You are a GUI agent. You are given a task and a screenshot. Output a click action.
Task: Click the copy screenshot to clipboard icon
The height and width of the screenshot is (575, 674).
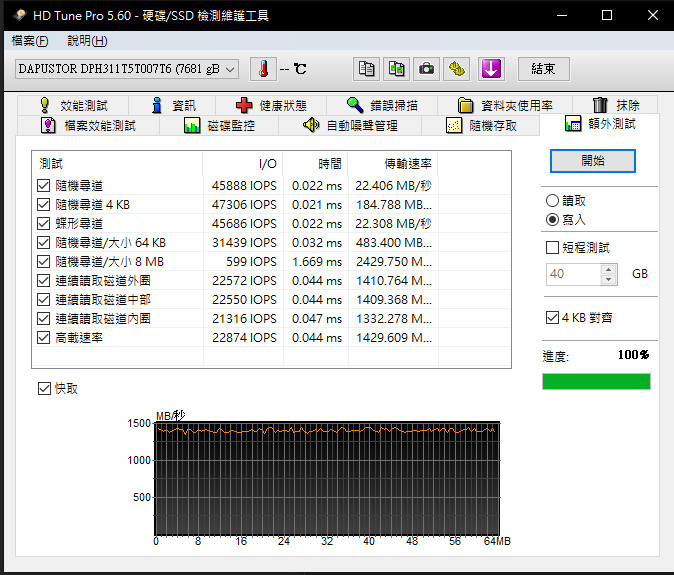[x=396, y=69]
